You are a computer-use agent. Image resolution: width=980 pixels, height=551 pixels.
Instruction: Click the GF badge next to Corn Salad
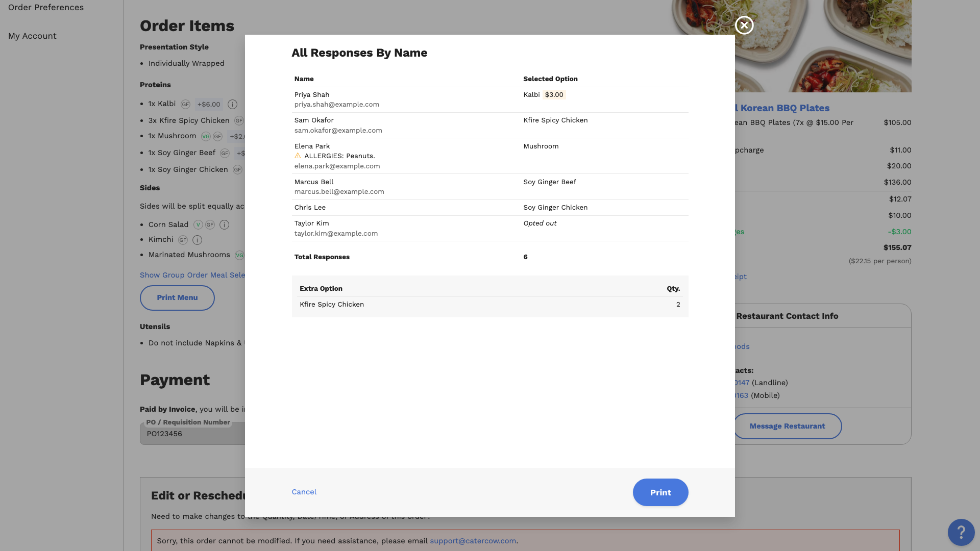point(210,225)
